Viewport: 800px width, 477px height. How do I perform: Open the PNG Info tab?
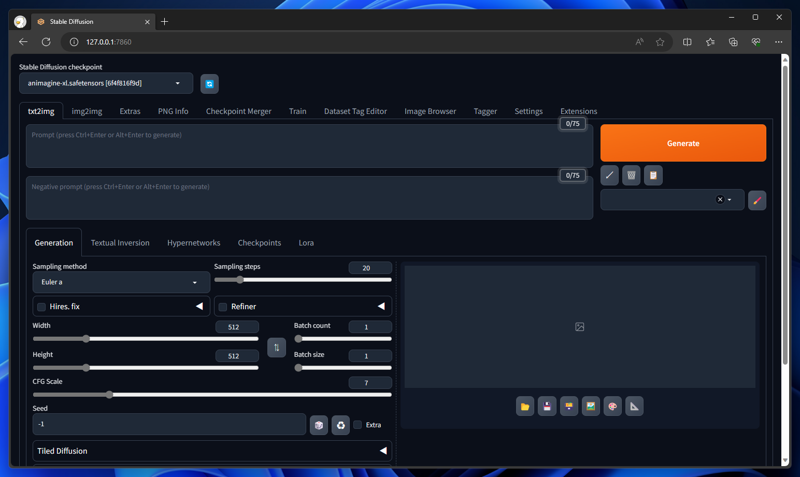point(173,111)
